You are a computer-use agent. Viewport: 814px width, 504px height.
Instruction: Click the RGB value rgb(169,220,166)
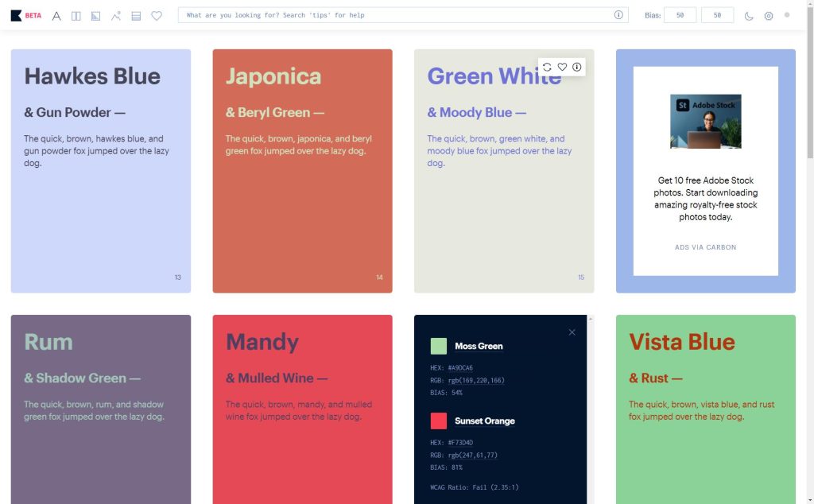476,381
